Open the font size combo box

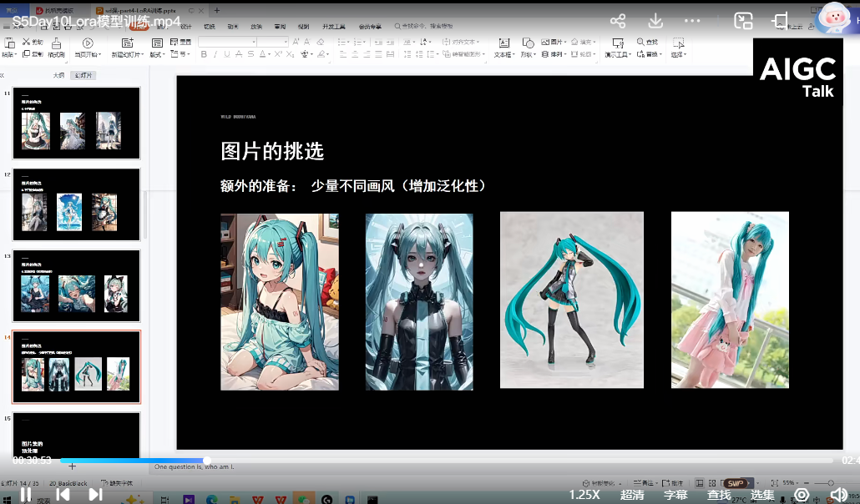tap(272, 42)
